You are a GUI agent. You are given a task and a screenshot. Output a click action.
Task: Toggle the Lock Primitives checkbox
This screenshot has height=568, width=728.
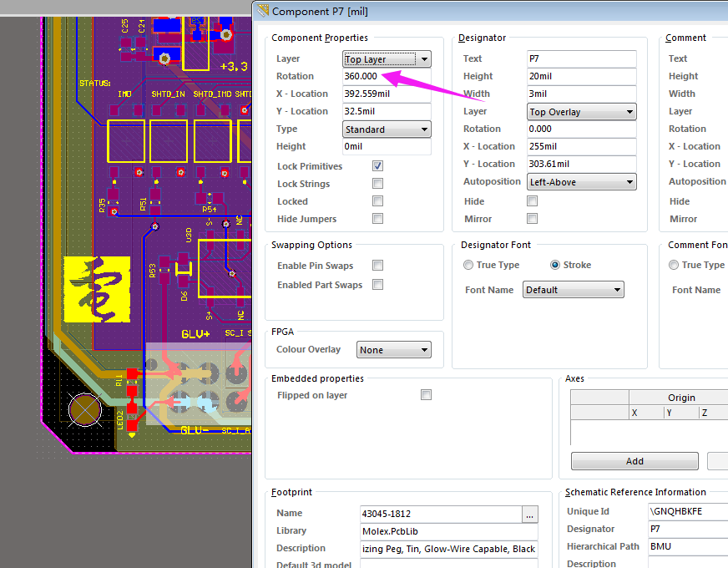coord(378,166)
